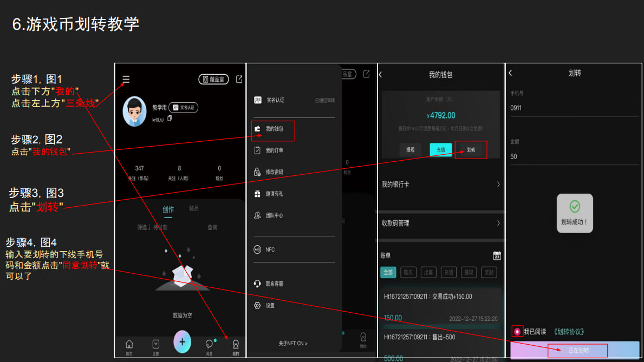
Task: Select the 购买 bill filter chip
Action: point(408,272)
